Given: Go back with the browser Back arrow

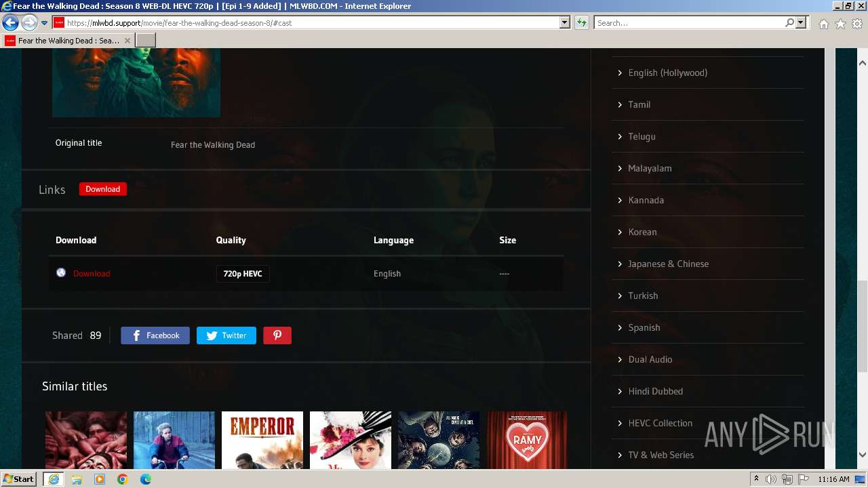Looking at the screenshot, I should [x=10, y=23].
